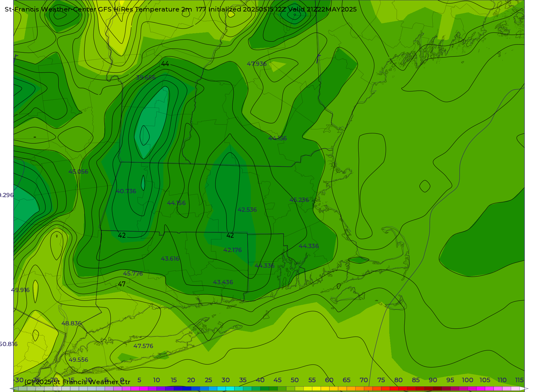Select the 49.556 temperature reading
Image resolution: width=538 pixels, height=392 pixels.
(x=78, y=360)
